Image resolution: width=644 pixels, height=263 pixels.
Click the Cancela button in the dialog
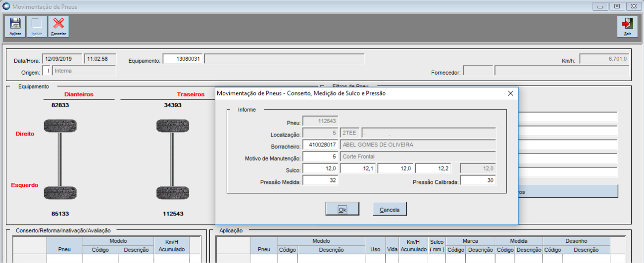[390, 209]
